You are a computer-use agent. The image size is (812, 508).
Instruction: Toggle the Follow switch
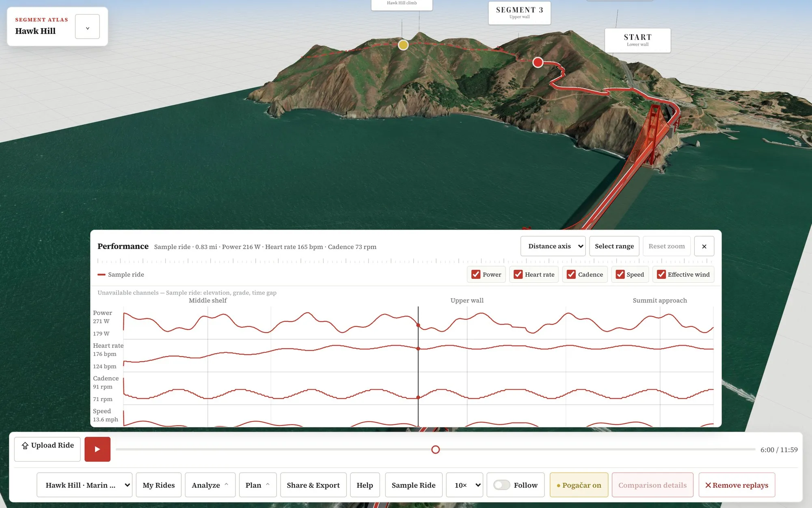(x=502, y=485)
